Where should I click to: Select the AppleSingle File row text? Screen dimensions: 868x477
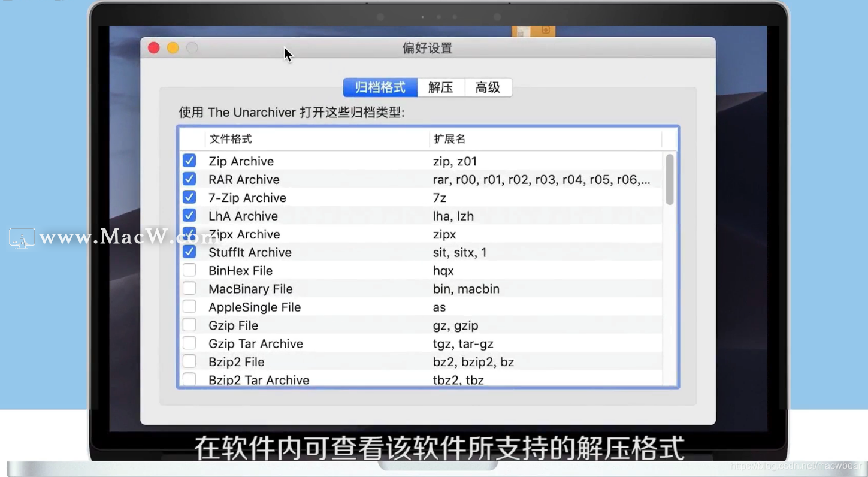255,307
